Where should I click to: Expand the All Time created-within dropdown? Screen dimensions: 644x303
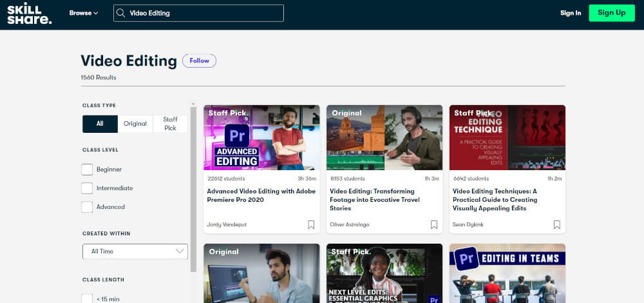coord(135,251)
